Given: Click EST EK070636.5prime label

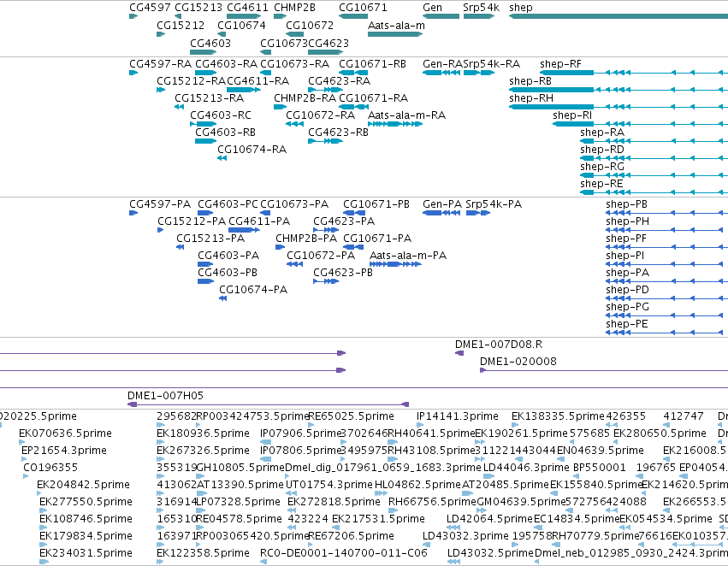Looking at the screenshot, I should (x=65, y=433).
